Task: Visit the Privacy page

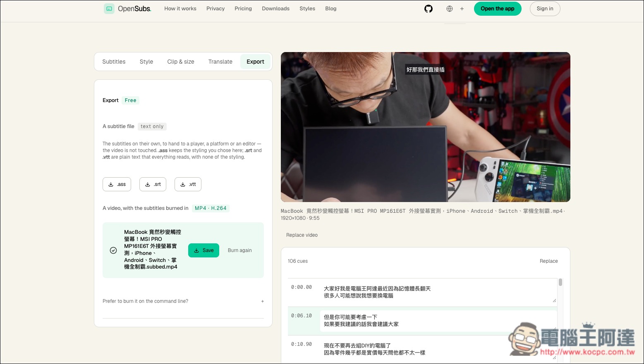Action: point(215,9)
